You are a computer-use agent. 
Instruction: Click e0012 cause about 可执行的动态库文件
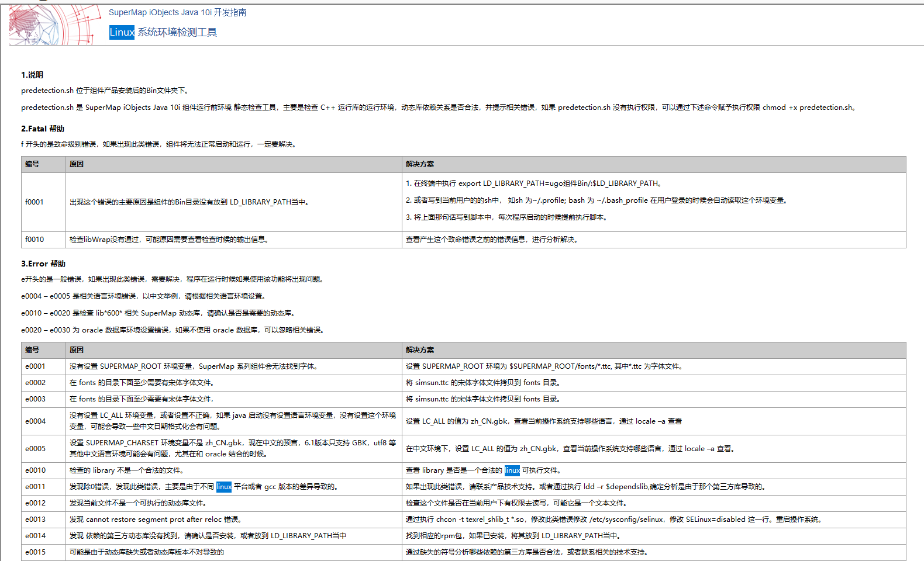pyautogui.click(x=139, y=503)
